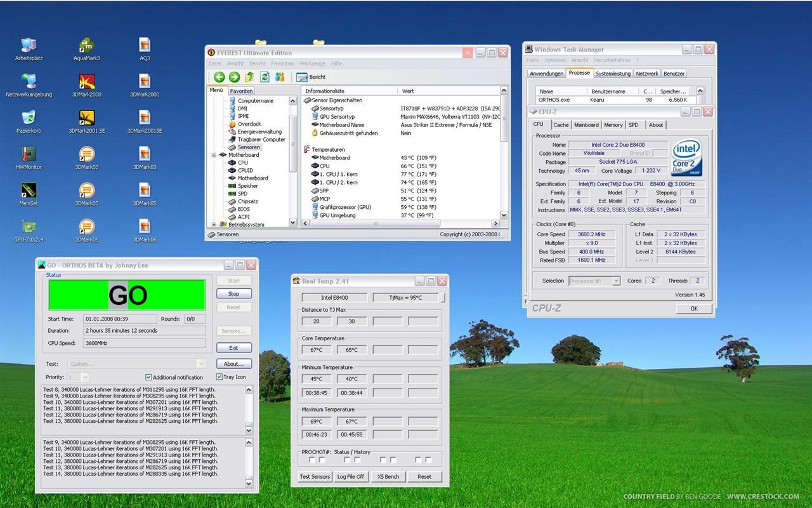
Task: Select SPD in the EVEREST tree
Action: click(x=242, y=194)
